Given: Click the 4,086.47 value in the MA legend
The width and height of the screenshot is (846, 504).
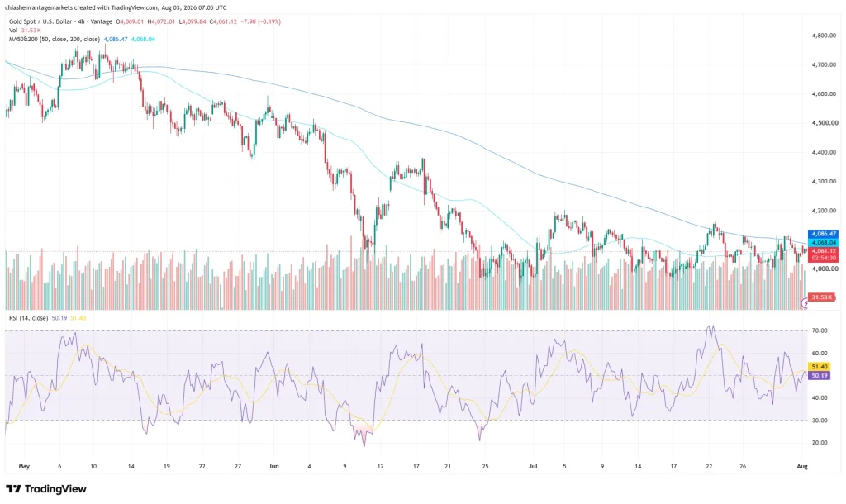Looking at the screenshot, I should tap(116, 40).
